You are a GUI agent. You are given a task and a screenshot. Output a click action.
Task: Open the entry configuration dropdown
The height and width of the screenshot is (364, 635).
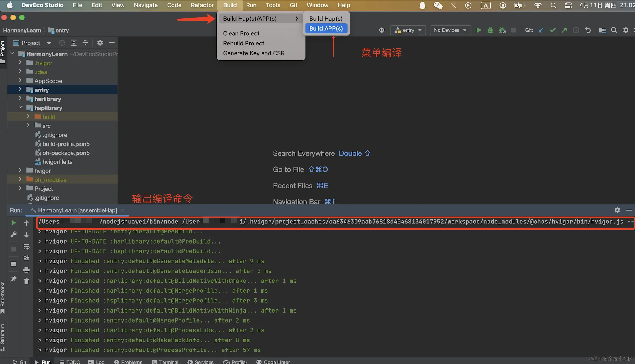tap(408, 30)
